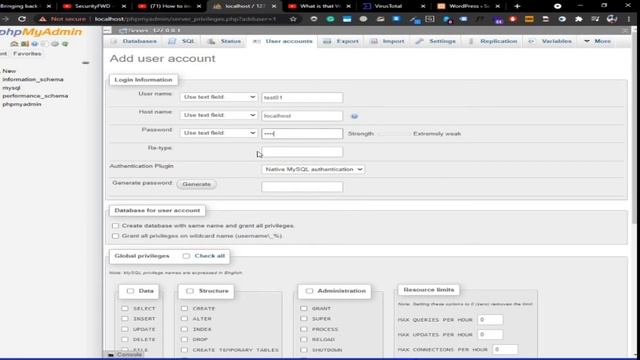Switch to the Export tab

341,41
